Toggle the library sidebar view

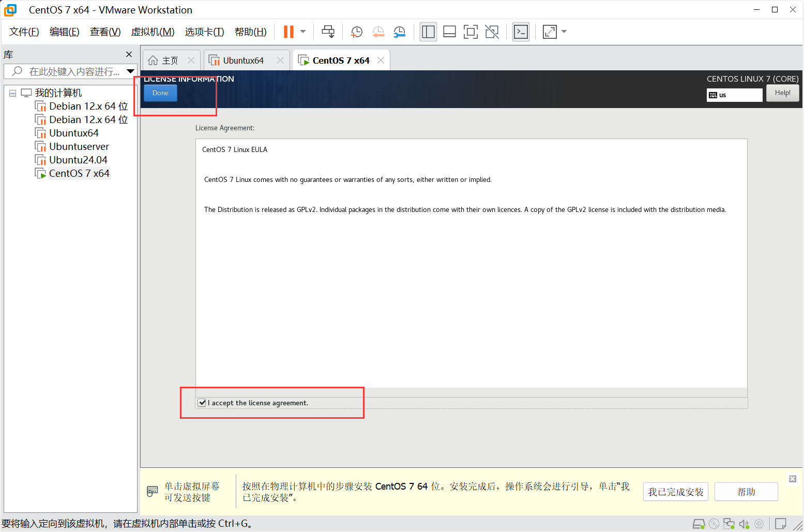coord(428,32)
